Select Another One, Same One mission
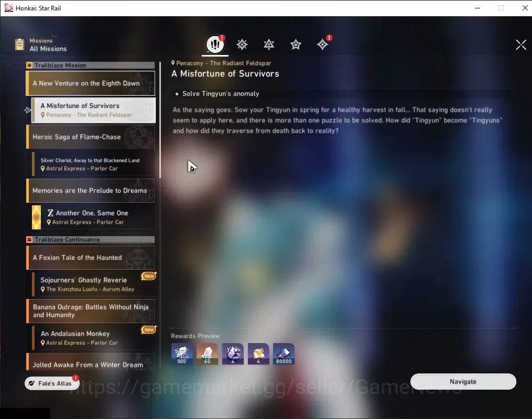The image size is (532, 419). 94,217
